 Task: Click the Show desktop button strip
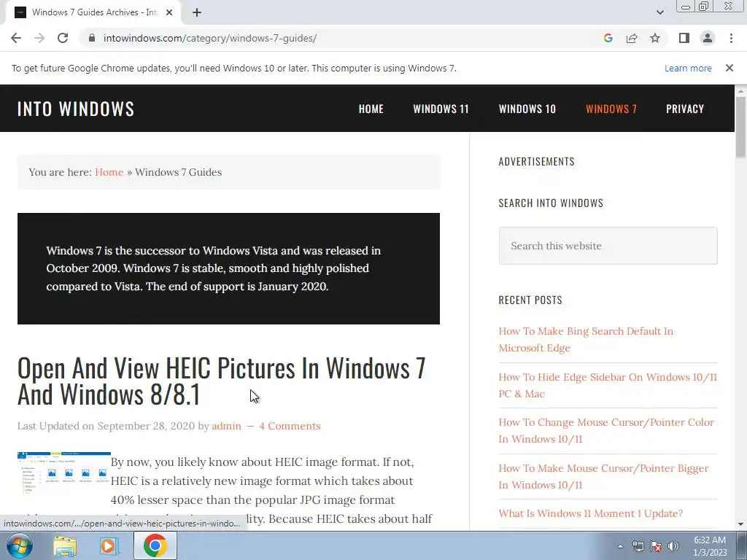[741, 546]
